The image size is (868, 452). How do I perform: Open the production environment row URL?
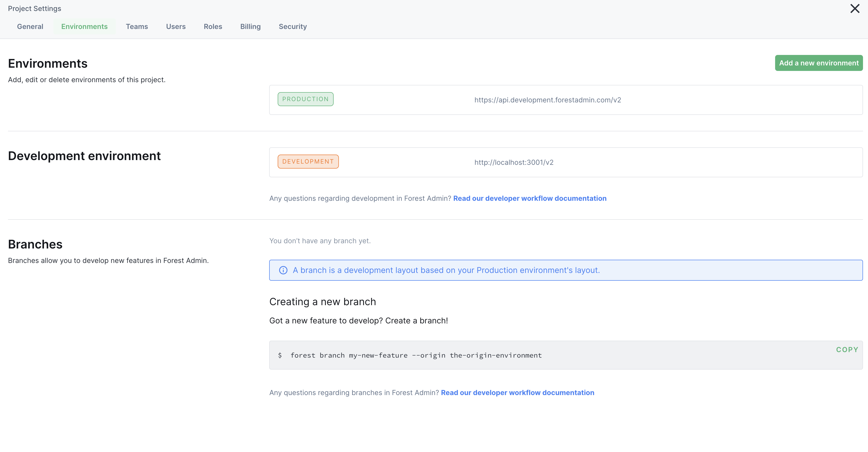point(547,100)
